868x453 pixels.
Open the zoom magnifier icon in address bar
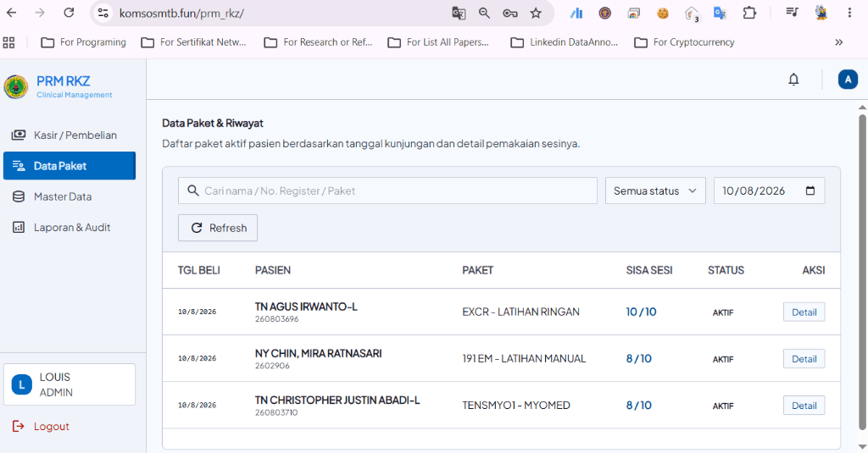pyautogui.click(x=484, y=14)
